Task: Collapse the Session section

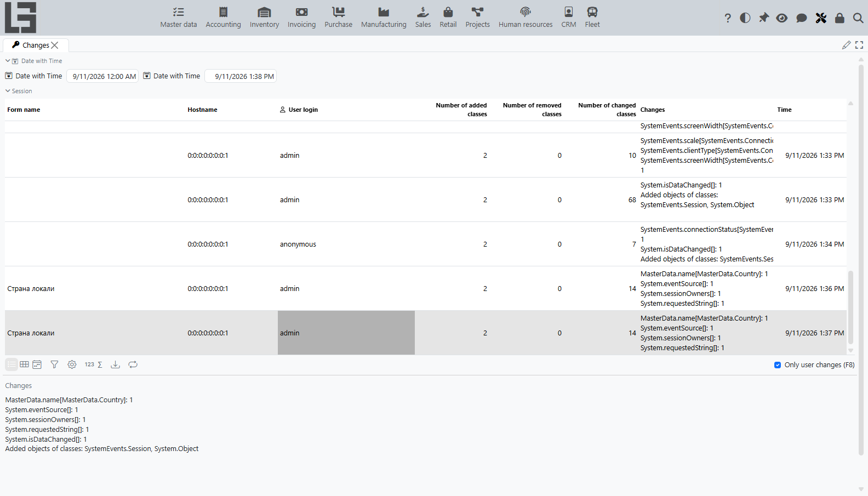Action: (8, 91)
